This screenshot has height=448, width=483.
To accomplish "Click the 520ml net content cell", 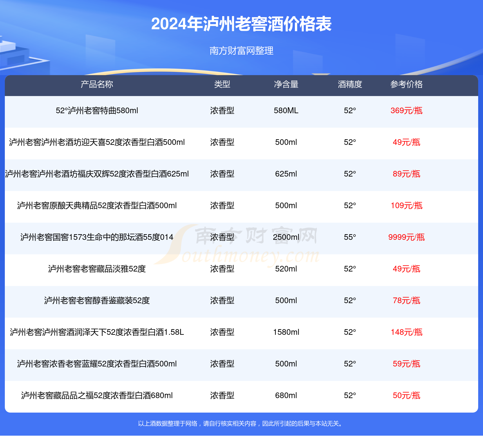I will tap(286, 269).
